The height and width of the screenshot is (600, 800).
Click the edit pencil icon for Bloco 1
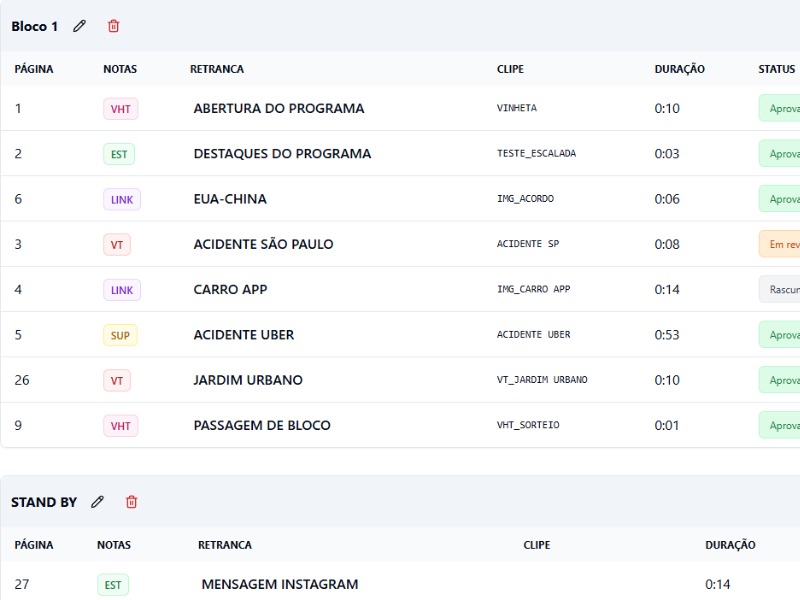80,26
